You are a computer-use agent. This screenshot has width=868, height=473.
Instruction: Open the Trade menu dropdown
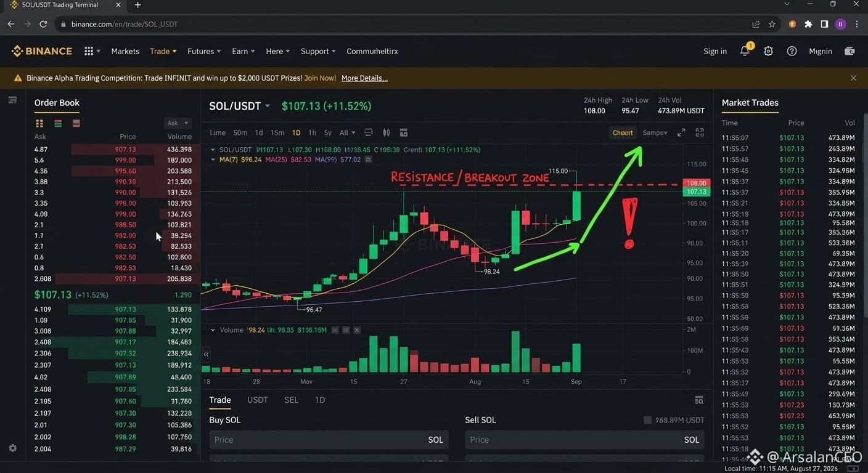163,51
